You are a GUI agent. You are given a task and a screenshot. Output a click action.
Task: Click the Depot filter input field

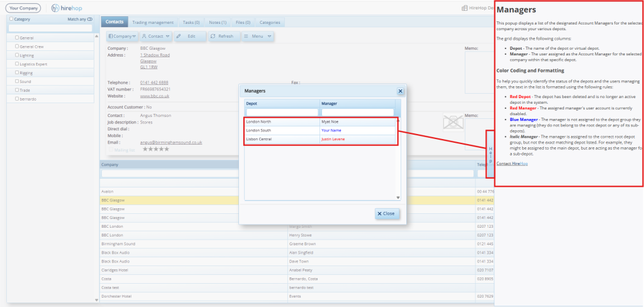tap(282, 112)
